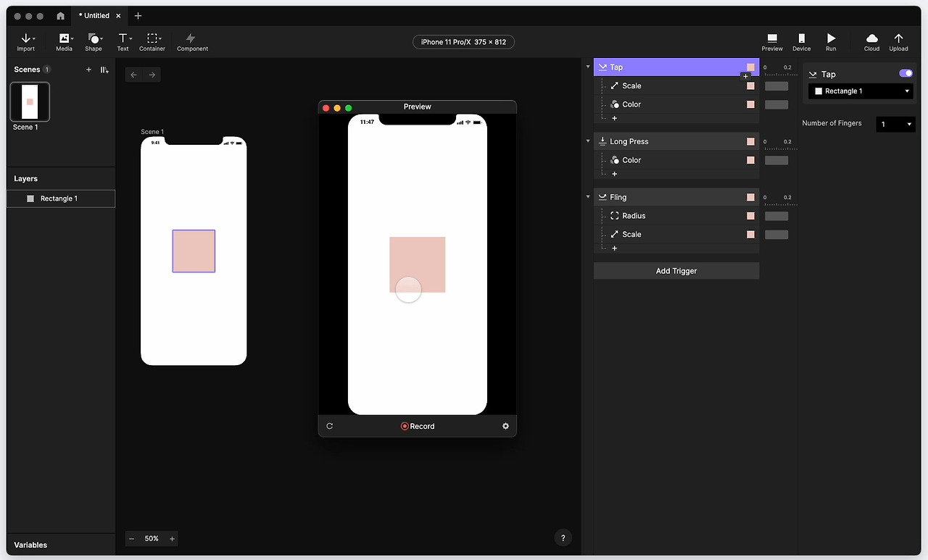
Task: Click Tap trigger color swatch
Action: tap(750, 67)
